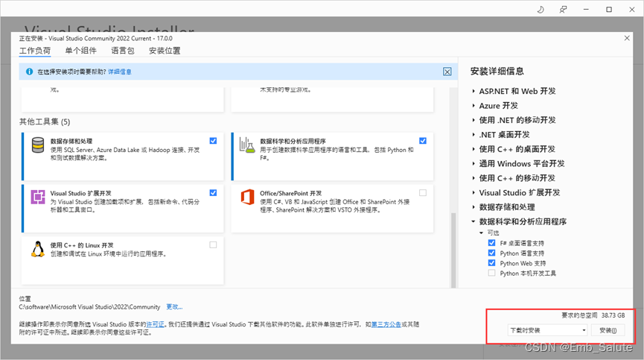Toggle dark theme moon icon in title bar
The height and width of the screenshot is (360, 644).
(541, 10)
